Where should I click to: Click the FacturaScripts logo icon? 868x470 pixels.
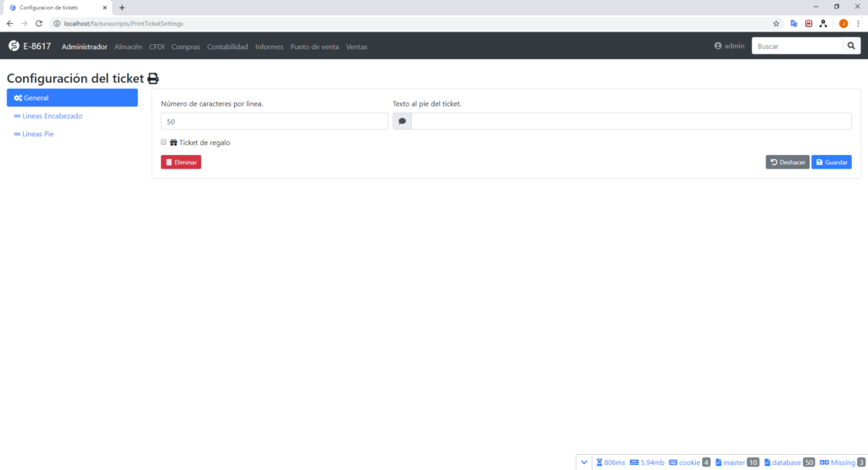[14, 46]
